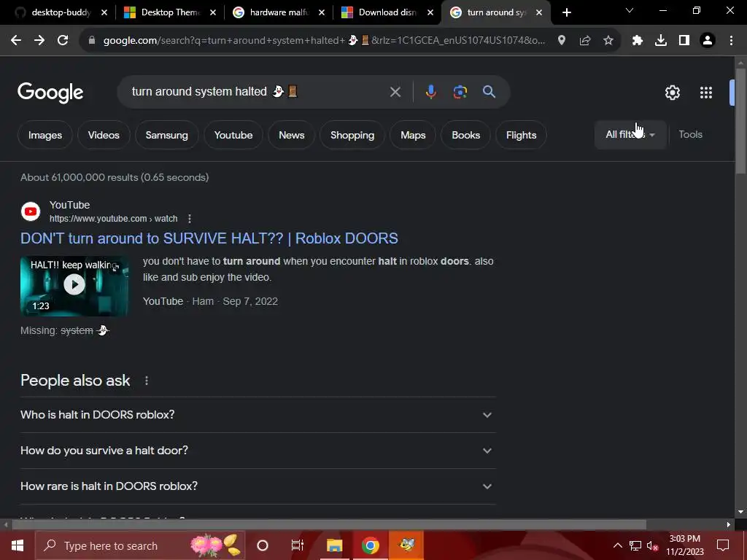Filter results by Videos

coord(104,135)
